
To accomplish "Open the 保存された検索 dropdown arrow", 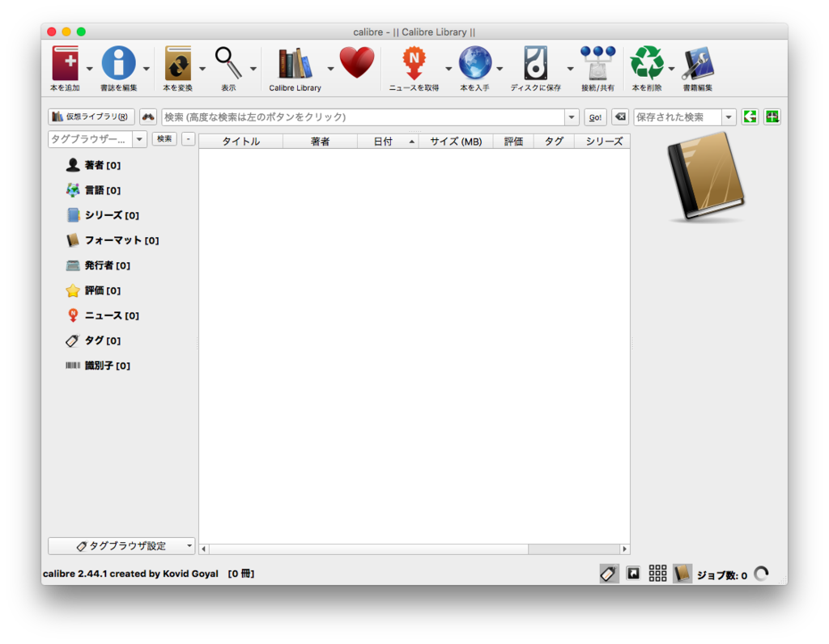I will 729,117.
